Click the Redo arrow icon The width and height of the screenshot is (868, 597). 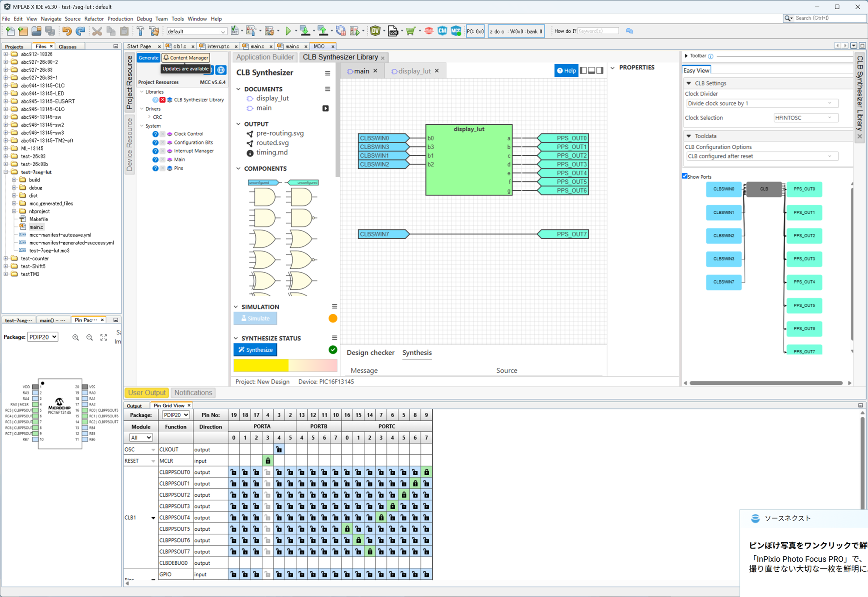[x=80, y=31]
